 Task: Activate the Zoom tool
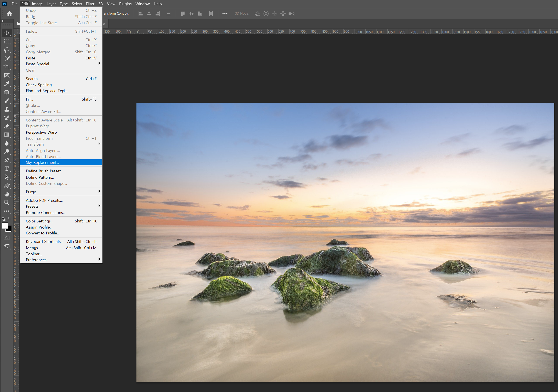(x=7, y=202)
